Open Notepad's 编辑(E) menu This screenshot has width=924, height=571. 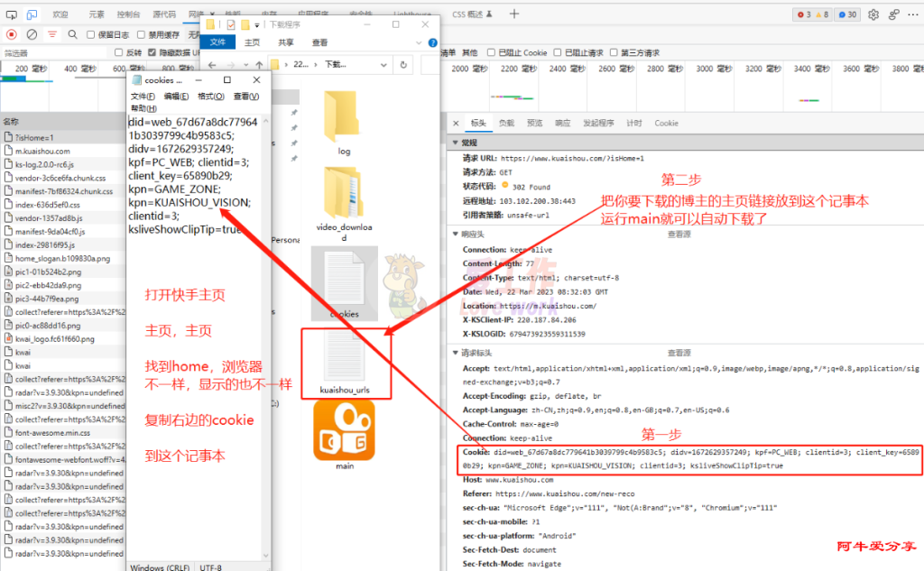(x=176, y=96)
